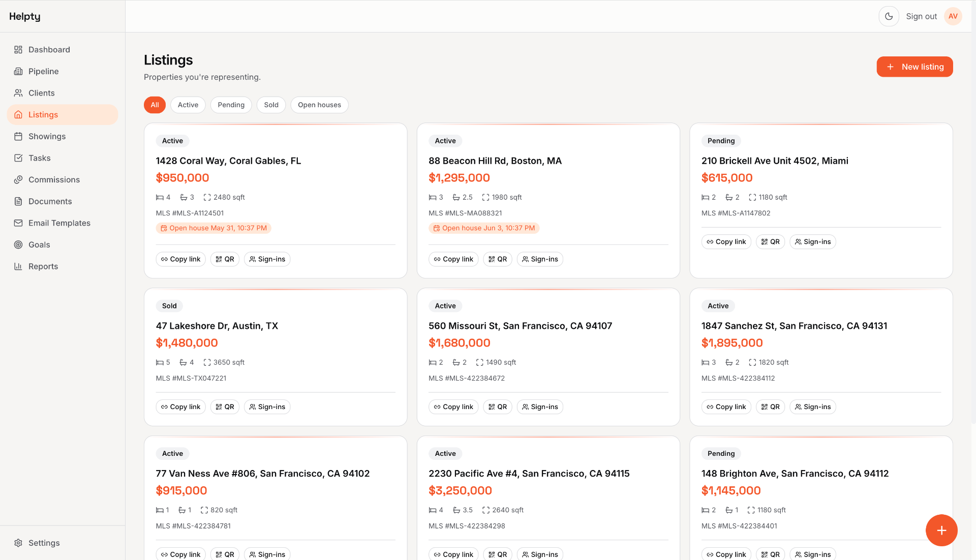Viewport: 976px width, 560px height.
Task: Copy link for 1847 Sanchez St
Action: [726, 407]
